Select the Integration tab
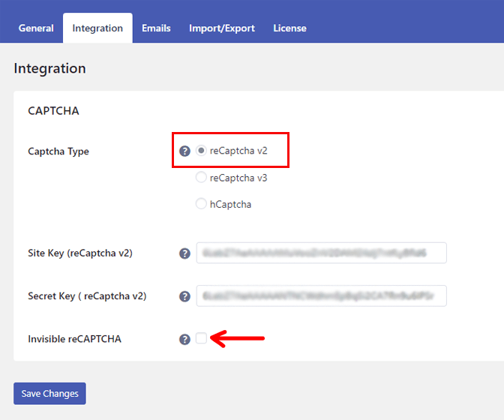Screen dimensions: 504x420 (97, 28)
